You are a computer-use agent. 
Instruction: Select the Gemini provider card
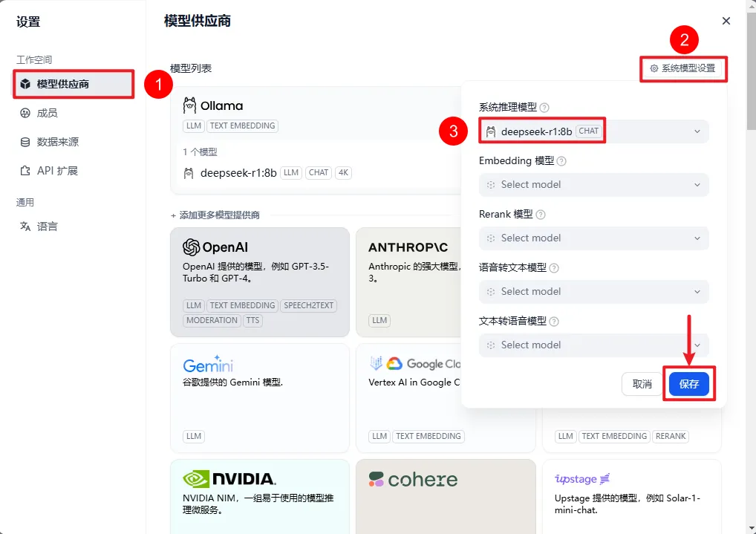pos(259,397)
